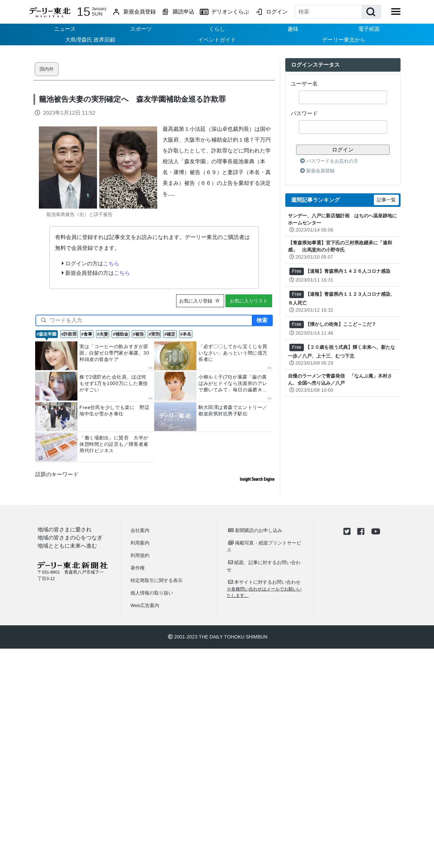Select the #食事 tag
The image size is (434, 868).
coord(87,334)
